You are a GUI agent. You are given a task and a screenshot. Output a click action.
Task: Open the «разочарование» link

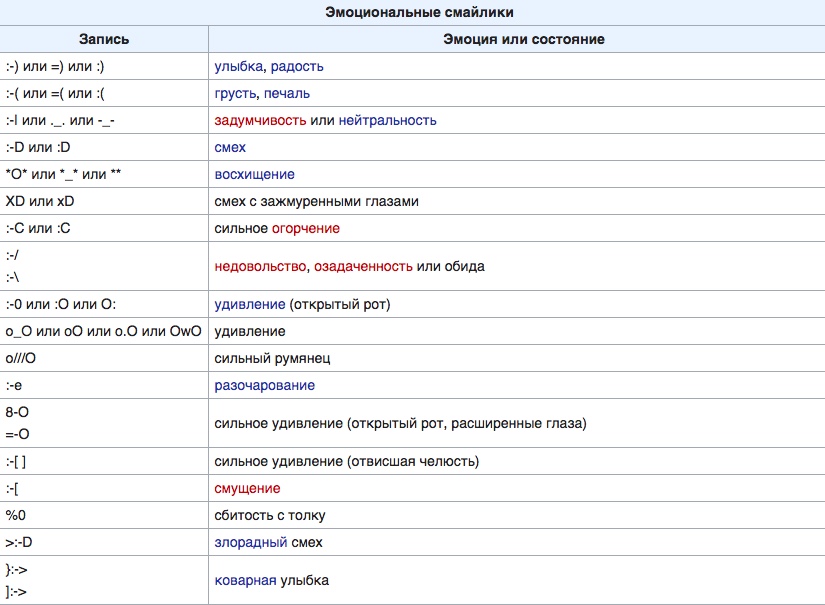coord(265,386)
